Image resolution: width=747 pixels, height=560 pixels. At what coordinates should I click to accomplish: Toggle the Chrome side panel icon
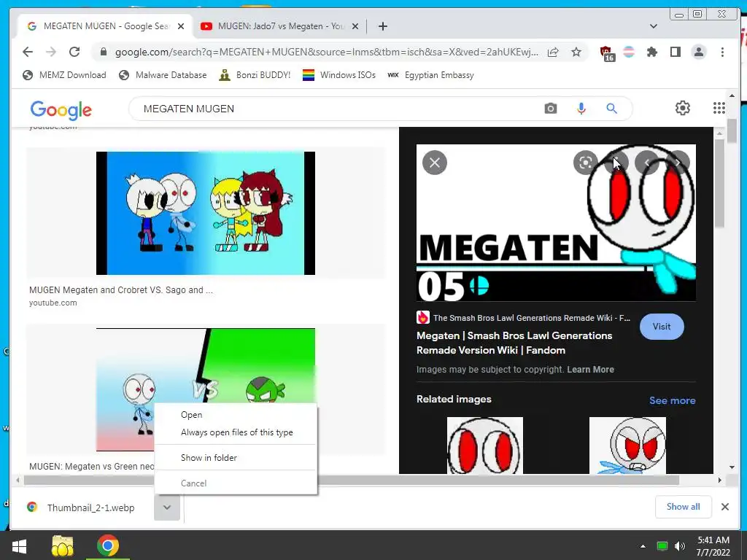point(675,52)
